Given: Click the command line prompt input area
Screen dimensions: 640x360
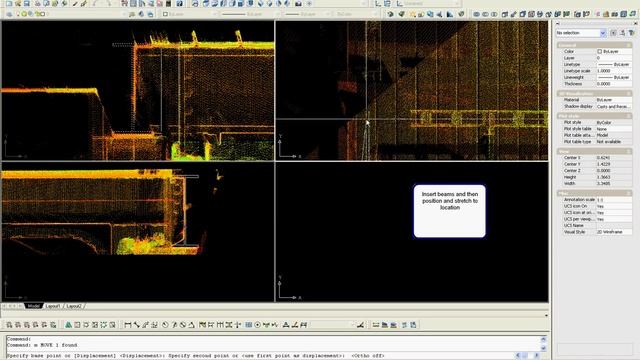Looking at the screenshot, I should point(261,356).
